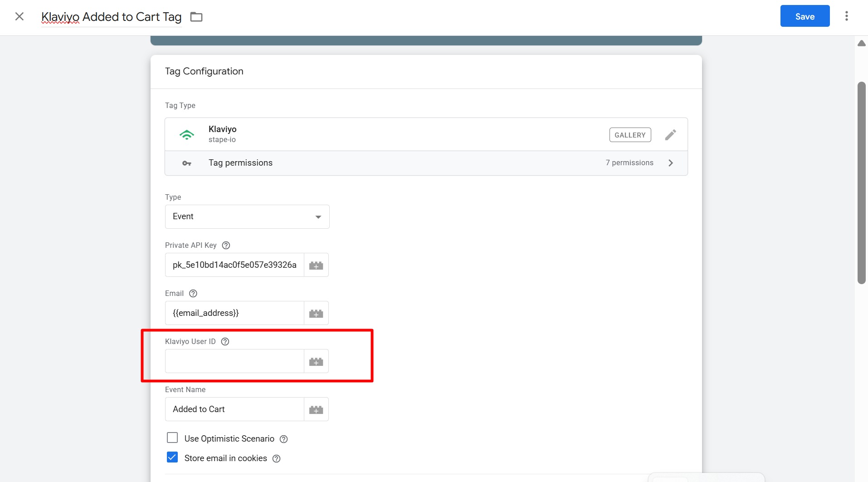The width and height of the screenshot is (868, 482).
Task: Open the Type dropdown showing Event
Action: (x=247, y=217)
